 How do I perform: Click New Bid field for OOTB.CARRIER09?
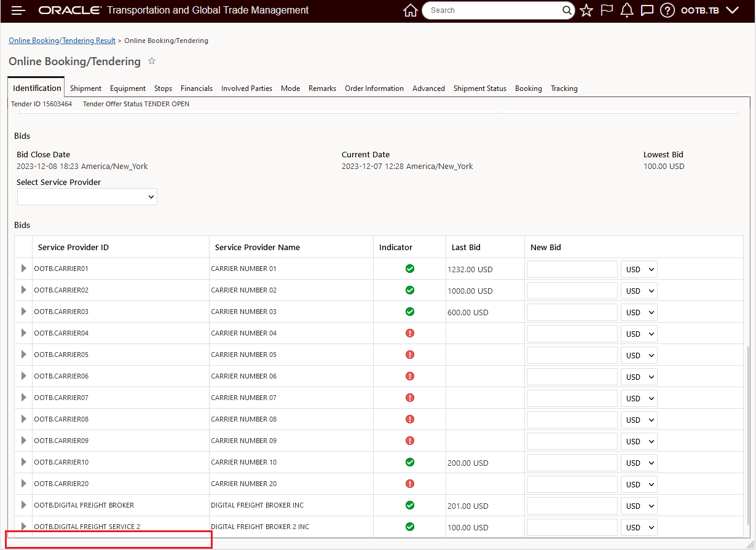(572, 441)
